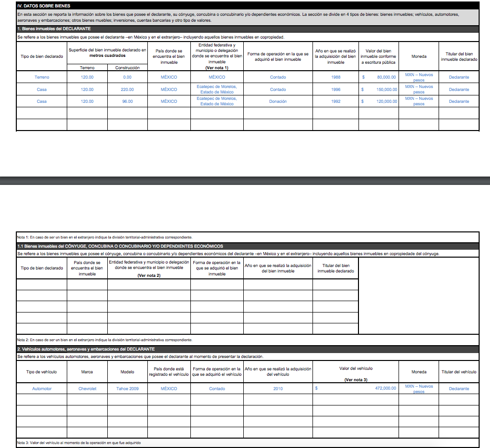
Task: Open the vehicle row's "MXN – Nuevos pesos" currency field
Action: pyautogui.click(x=418, y=389)
